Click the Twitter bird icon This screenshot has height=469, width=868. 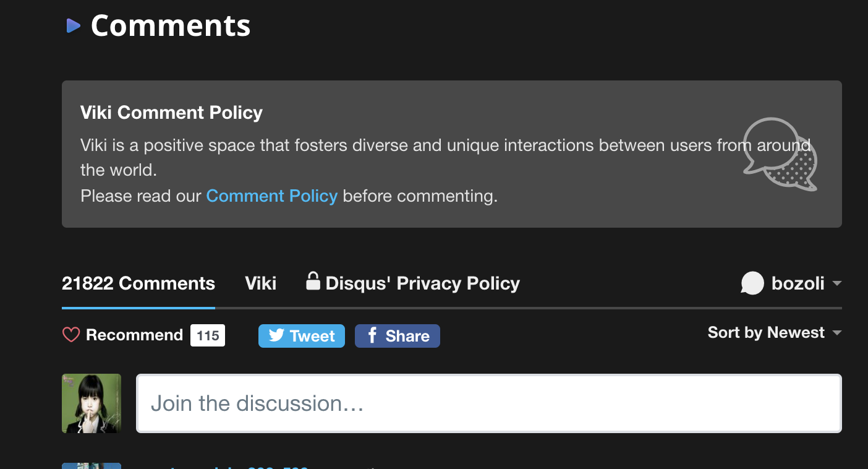pyautogui.click(x=276, y=335)
